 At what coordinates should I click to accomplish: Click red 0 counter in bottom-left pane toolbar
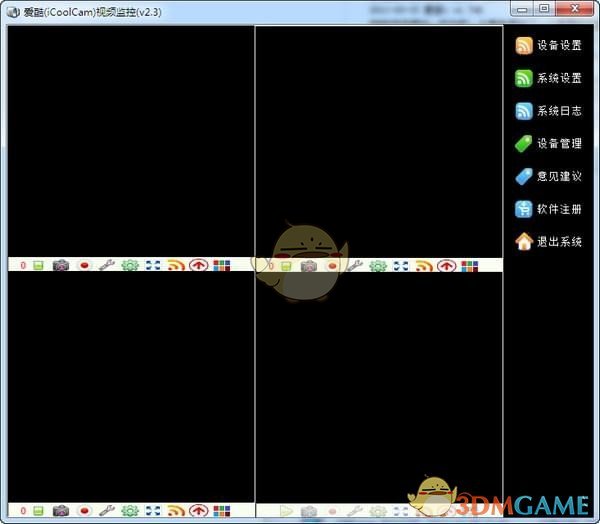(x=23, y=511)
